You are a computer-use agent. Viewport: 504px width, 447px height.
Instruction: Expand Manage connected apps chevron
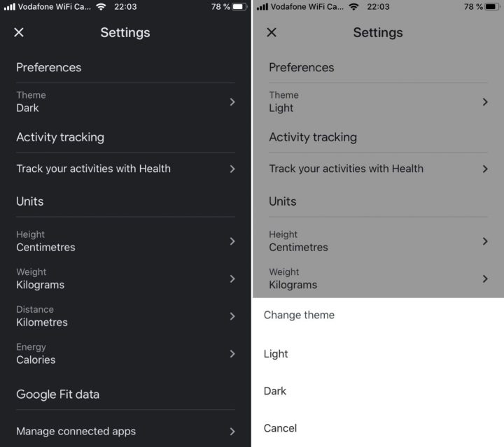[232, 432]
